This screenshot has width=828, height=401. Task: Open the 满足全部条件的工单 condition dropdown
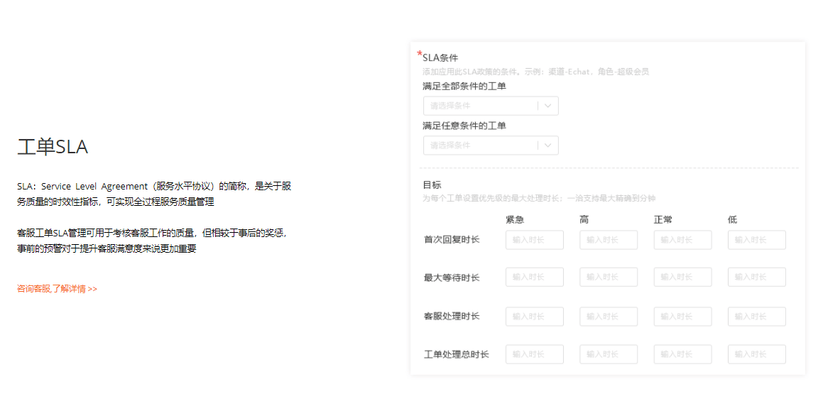(491, 106)
